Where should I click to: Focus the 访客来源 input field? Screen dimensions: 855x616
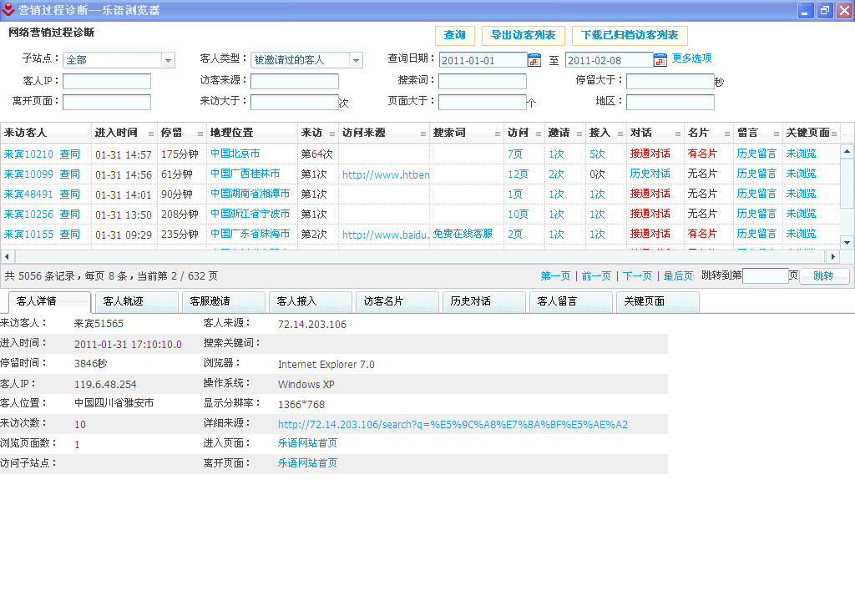(295, 81)
